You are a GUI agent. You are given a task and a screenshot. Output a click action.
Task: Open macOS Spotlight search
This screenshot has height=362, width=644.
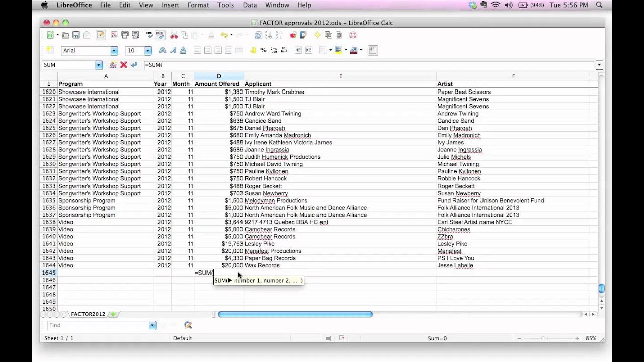[599, 5]
